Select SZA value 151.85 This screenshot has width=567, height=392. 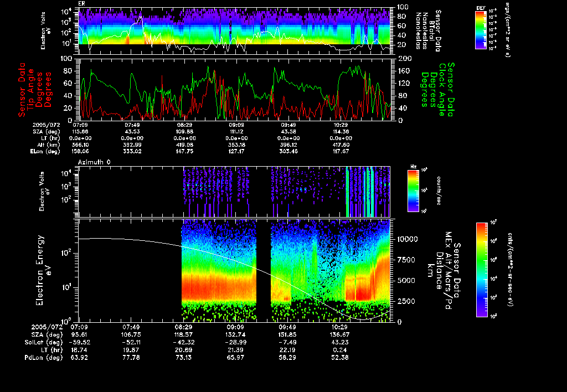287,335
